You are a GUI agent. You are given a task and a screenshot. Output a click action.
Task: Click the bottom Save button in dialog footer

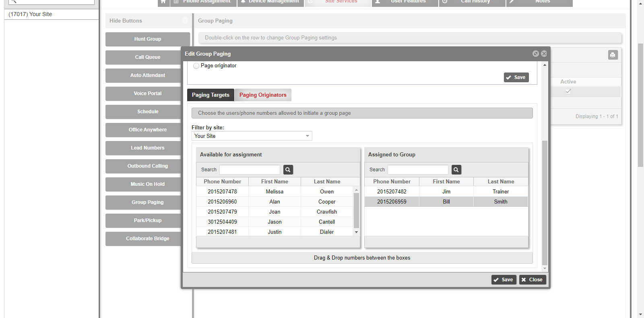504,280
